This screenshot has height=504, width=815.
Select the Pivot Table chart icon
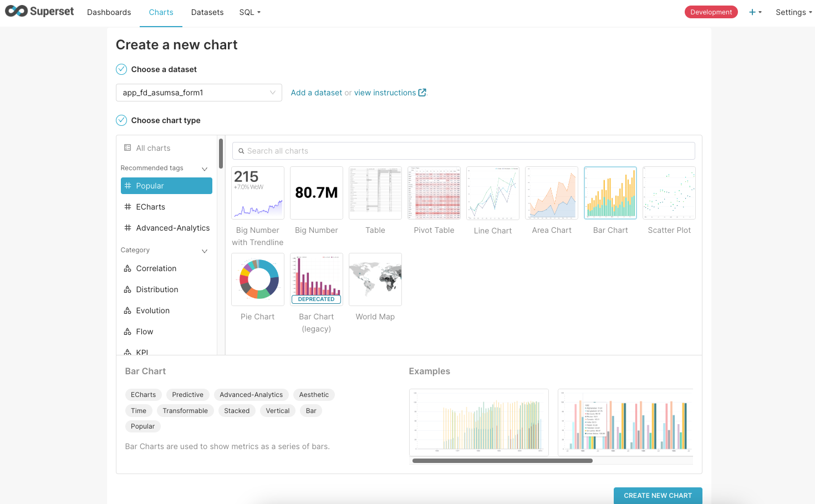[434, 193]
